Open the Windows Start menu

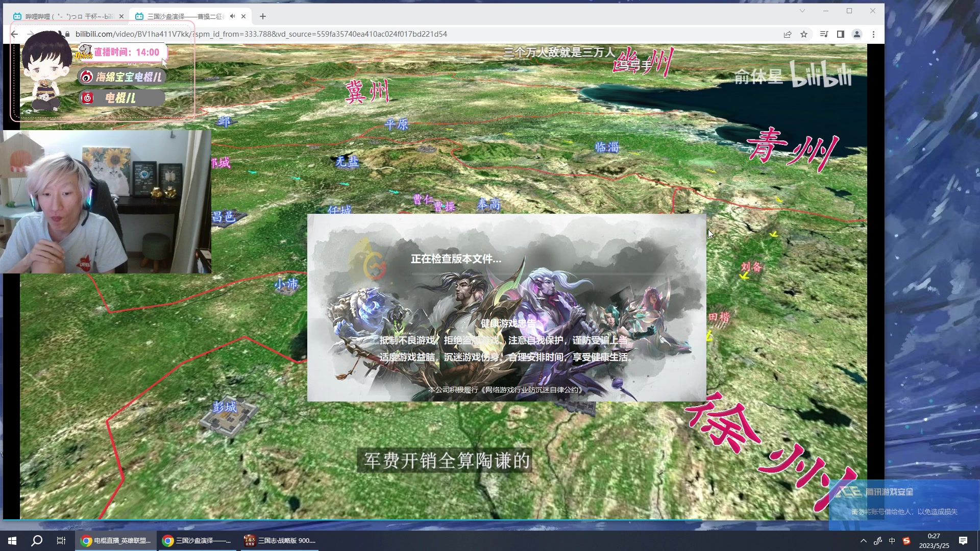pos(12,541)
